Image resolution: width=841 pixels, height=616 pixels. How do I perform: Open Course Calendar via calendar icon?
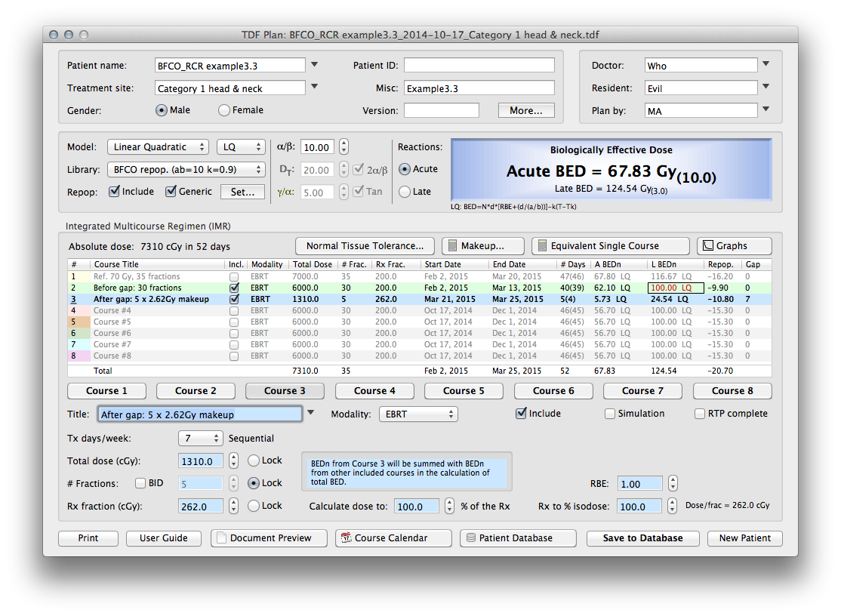click(x=346, y=538)
